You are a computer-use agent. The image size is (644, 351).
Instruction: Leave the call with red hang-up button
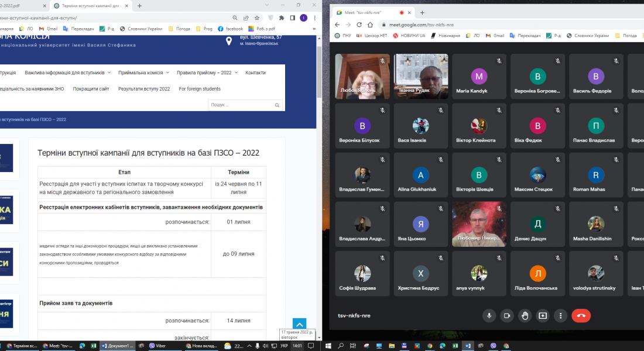(x=581, y=315)
